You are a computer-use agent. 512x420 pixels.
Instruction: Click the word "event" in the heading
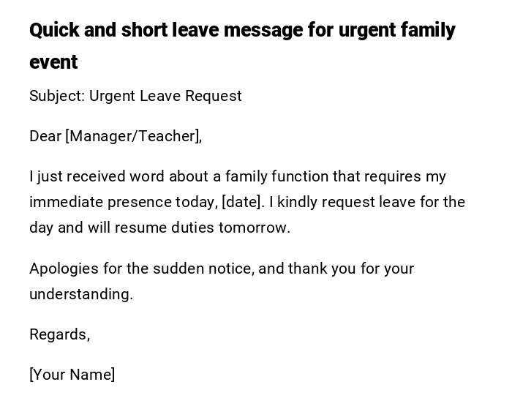(53, 63)
